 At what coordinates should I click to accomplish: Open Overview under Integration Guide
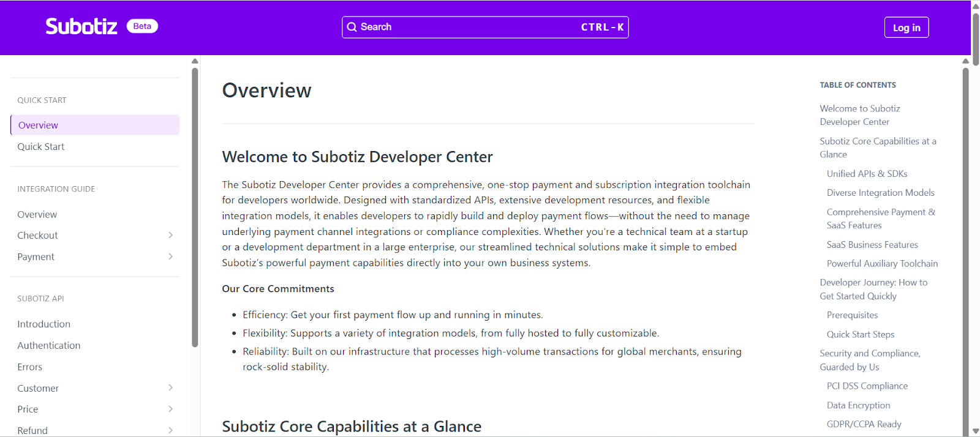[x=37, y=214]
